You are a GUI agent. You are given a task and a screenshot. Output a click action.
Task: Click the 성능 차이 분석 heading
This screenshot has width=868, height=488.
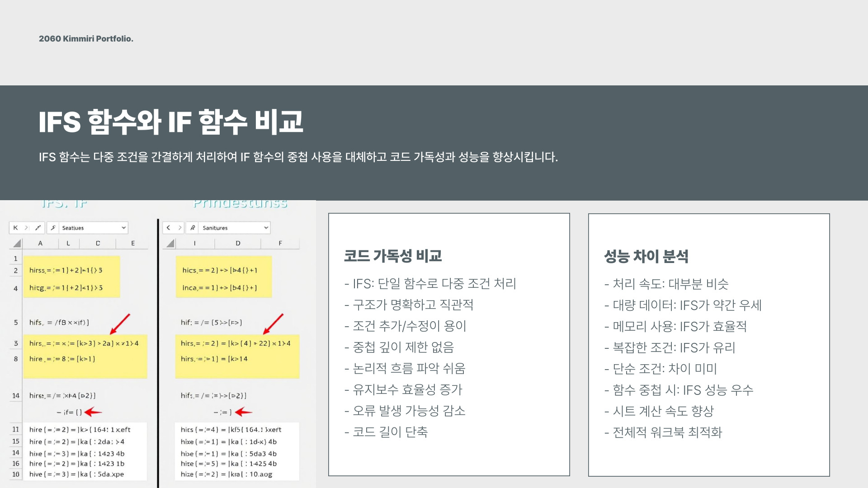tap(646, 256)
